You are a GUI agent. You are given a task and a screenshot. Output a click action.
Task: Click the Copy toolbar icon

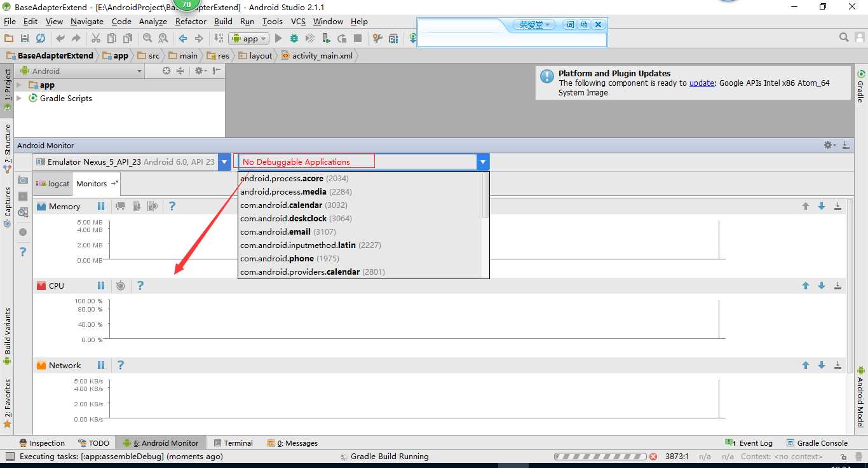pos(111,38)
